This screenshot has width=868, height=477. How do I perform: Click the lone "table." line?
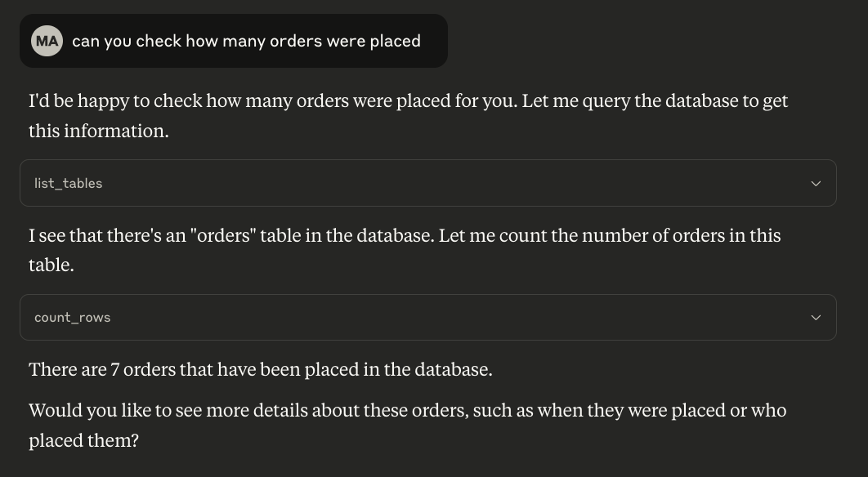[x=51, y=265]
